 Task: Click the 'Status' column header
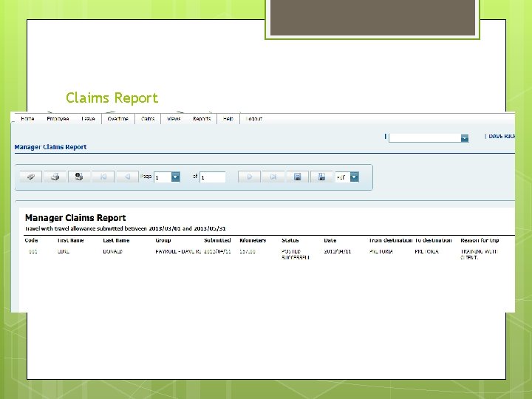tap(290, 240)
